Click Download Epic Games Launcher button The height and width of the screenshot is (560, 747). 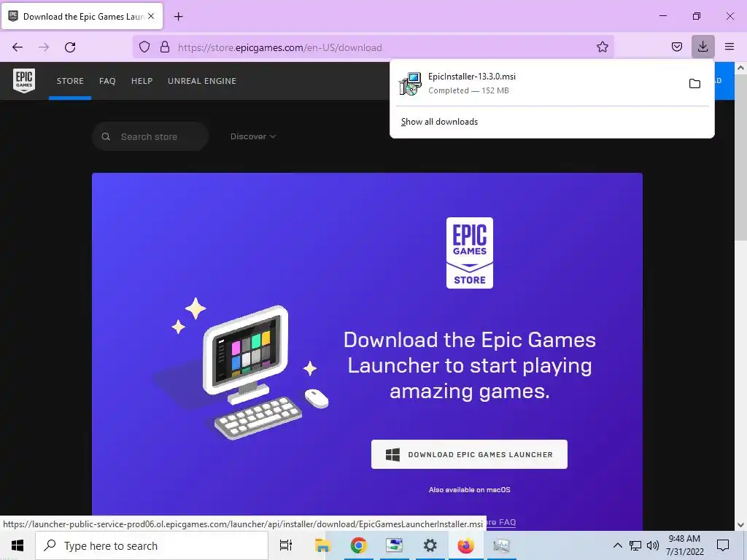(469, 454)
